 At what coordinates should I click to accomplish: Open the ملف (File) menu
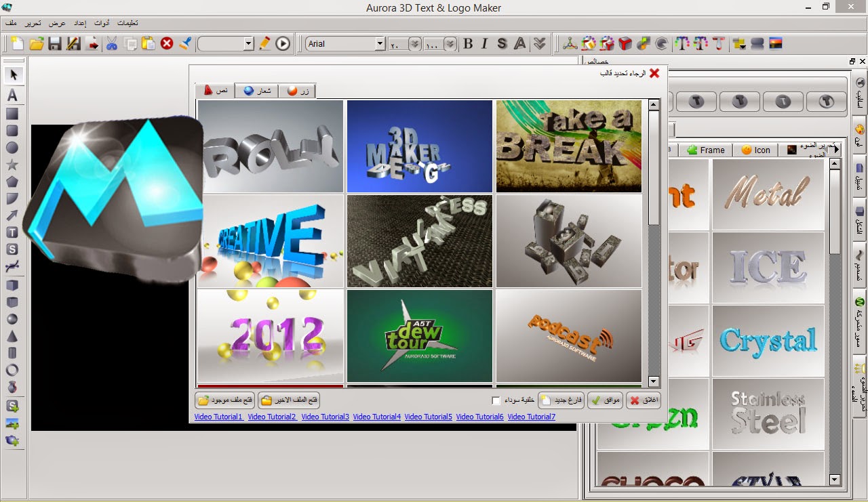point(11,23)
